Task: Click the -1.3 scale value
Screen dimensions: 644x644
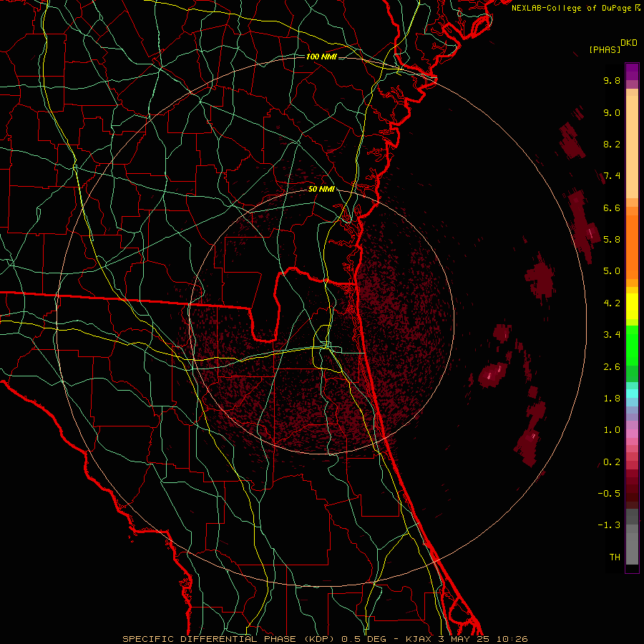Action: click(609, 525)
